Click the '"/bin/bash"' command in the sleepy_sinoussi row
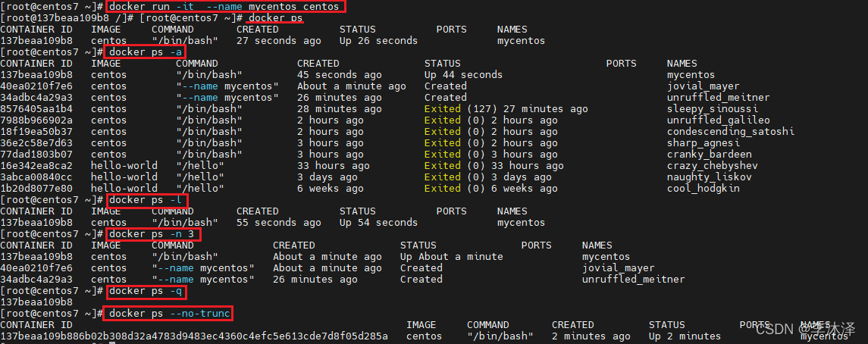Image resolution: width=868 pixels, height=344 pixels. point(209,109)
